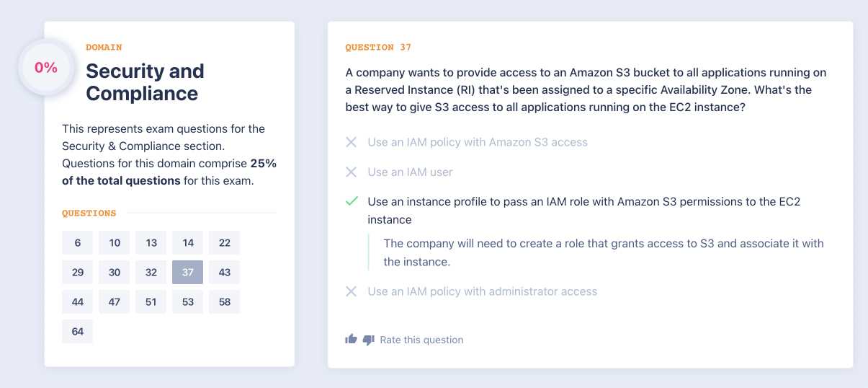
Task: Click X icon beside 'Use an IAM user'
Action: click(x=352, y=172)
